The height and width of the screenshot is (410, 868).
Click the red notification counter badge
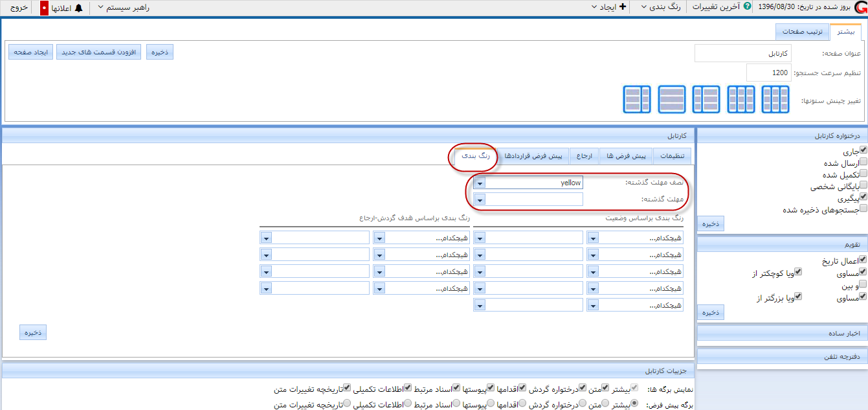(x=44, y=8)
